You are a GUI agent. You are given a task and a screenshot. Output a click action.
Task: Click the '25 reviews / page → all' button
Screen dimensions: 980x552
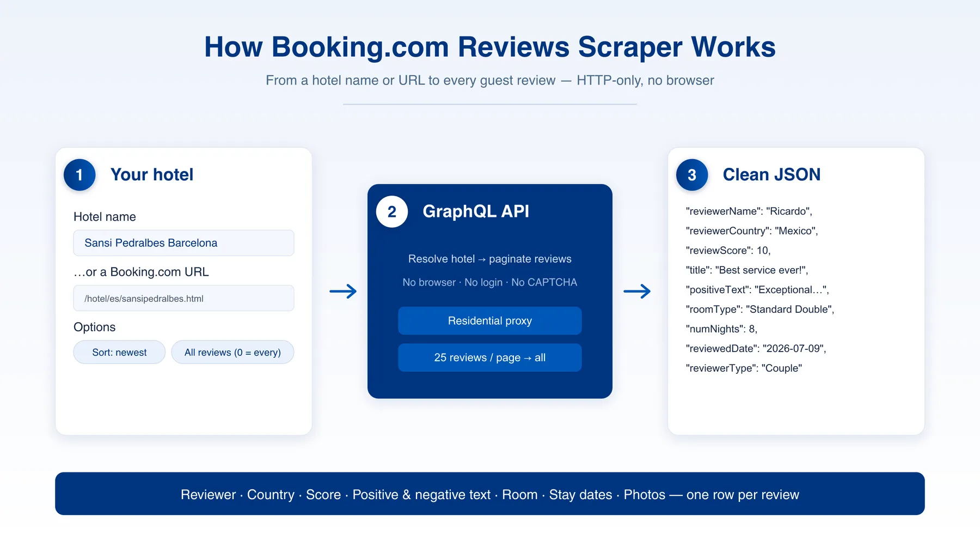pyautogui.click(x=489, y=357)
